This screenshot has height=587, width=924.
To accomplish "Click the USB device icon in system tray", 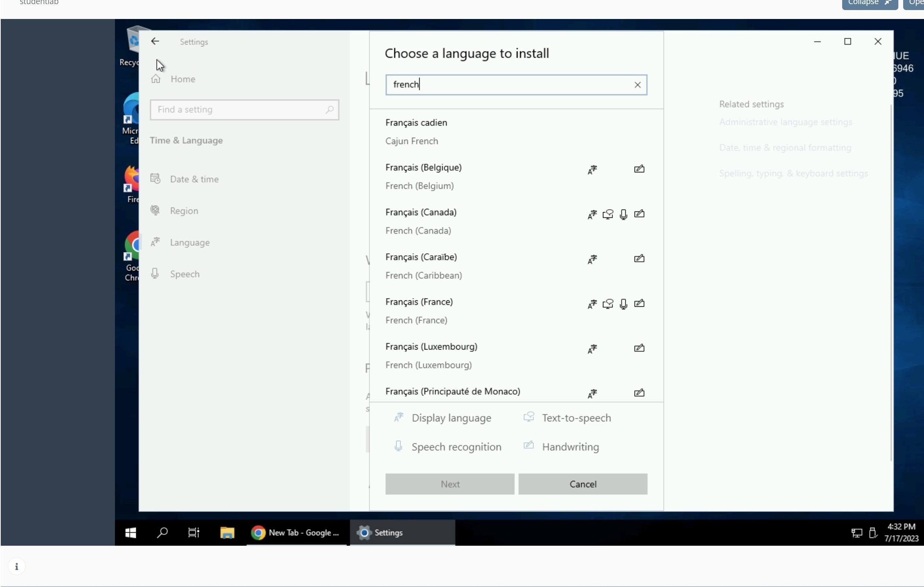I will point(873,533).
